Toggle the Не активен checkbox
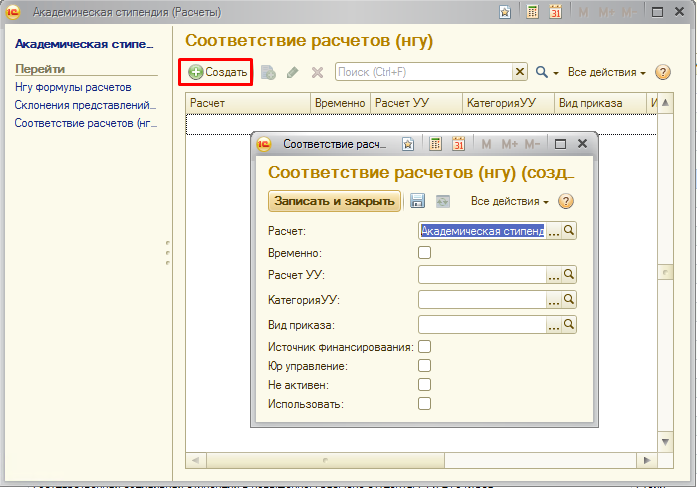Screen dimensions: 697x488 point(425,384)
